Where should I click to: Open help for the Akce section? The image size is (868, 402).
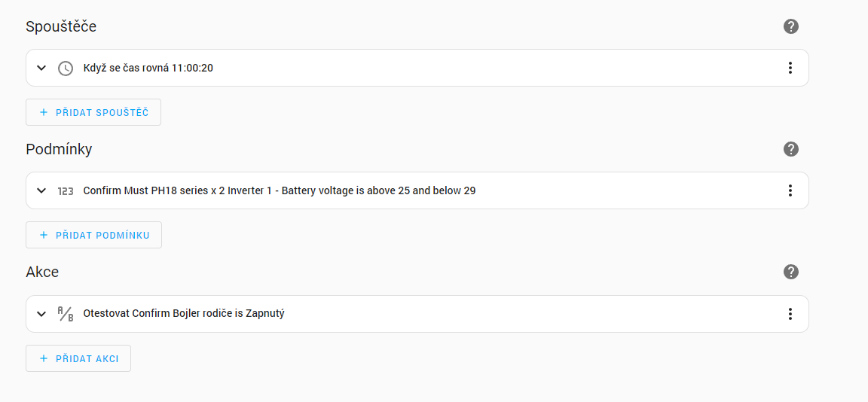click(x=790, y=272)
